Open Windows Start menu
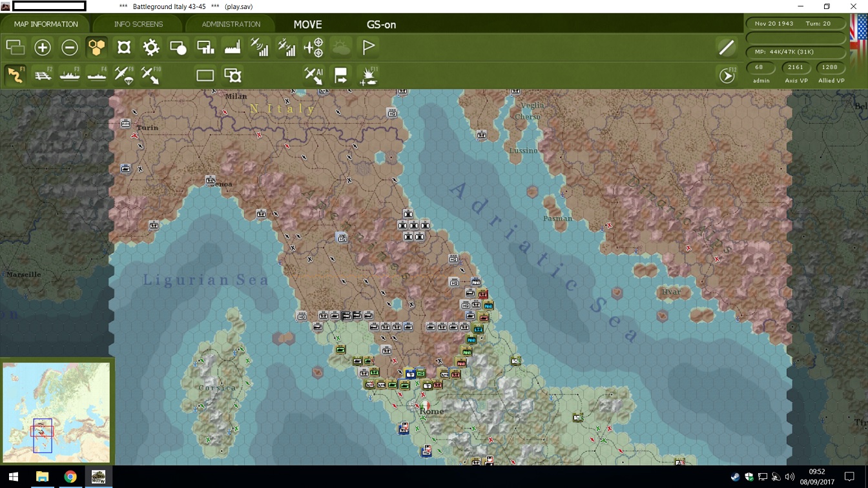Viewport: 868px width, 488px height. click(x=14, y=477)
